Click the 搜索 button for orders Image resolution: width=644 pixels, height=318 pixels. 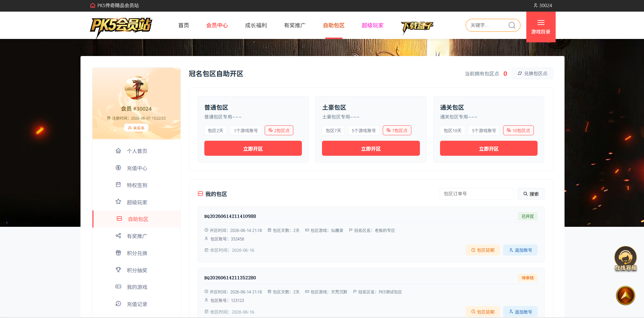click(531, 194)
